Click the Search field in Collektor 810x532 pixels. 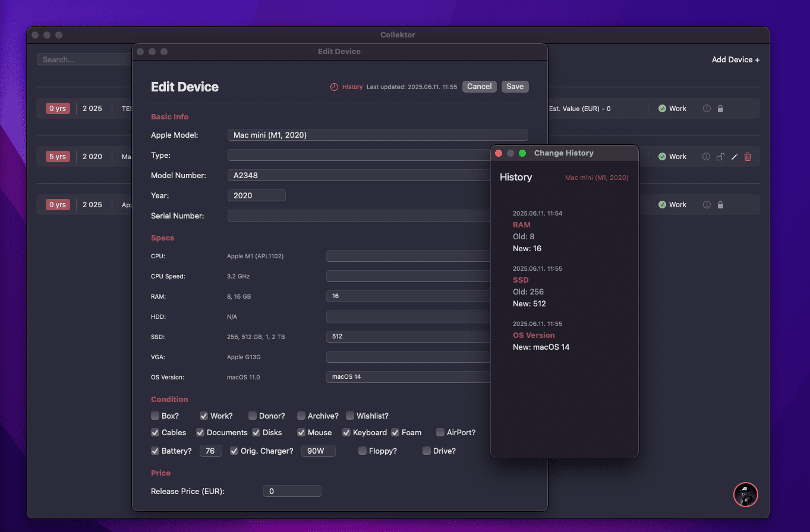(x=84, y=60)
